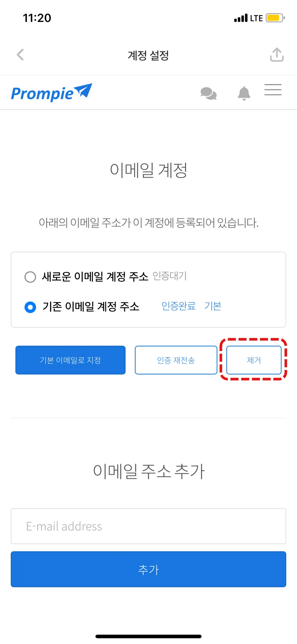Open the share icon in header
The width and height of the screenshot is (297, 644).
pos(277,55)
